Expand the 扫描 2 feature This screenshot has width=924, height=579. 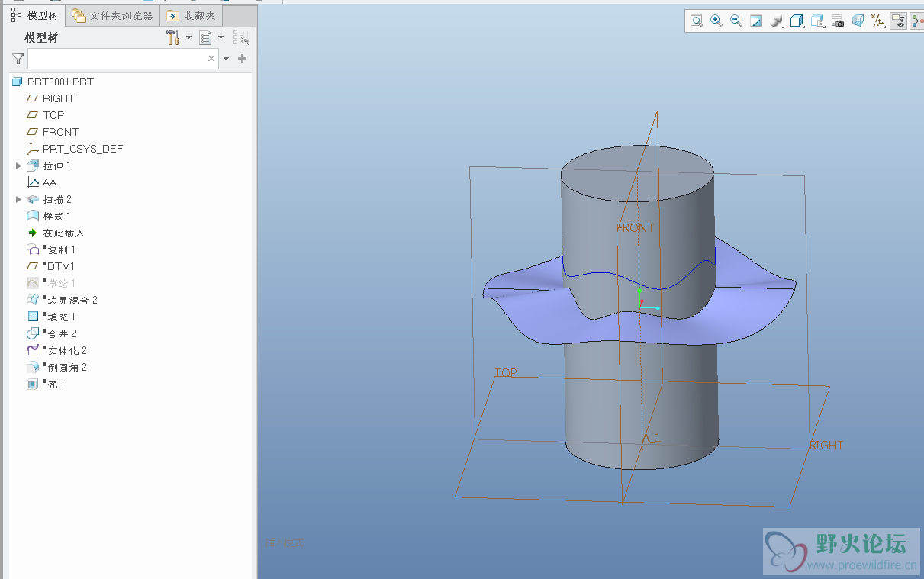[x=19, y=199]
